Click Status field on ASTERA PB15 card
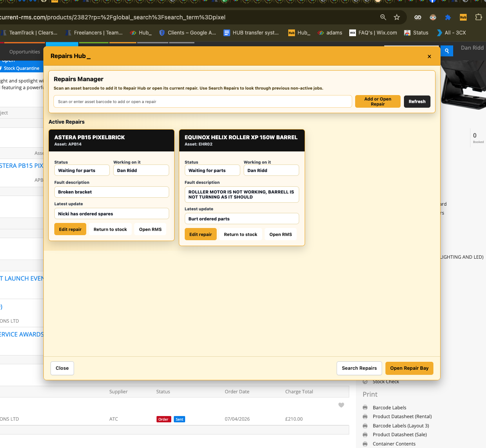Viewport: 486px width, 448px height. coord(82,170)
